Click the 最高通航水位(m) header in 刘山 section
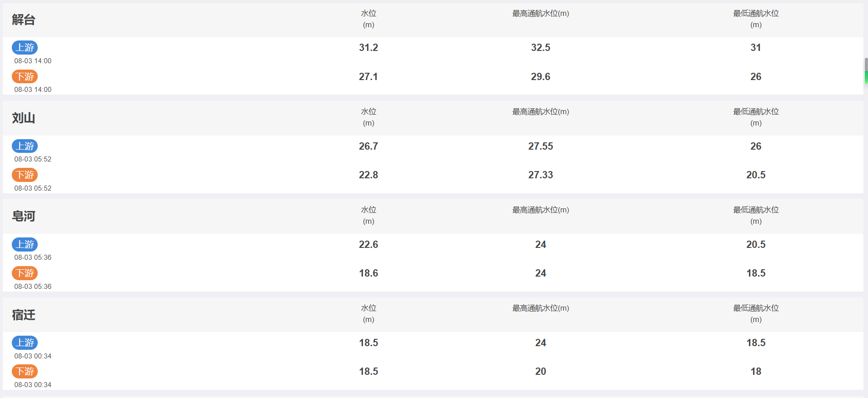Viewport: 868px width, 398px height. (x=541, y=111)
